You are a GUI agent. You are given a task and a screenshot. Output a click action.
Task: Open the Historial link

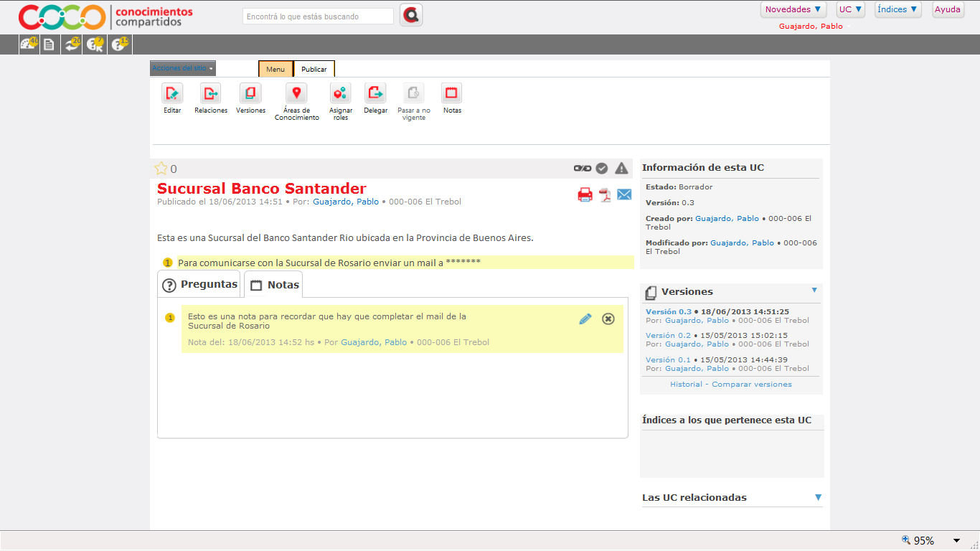(686, 385)
